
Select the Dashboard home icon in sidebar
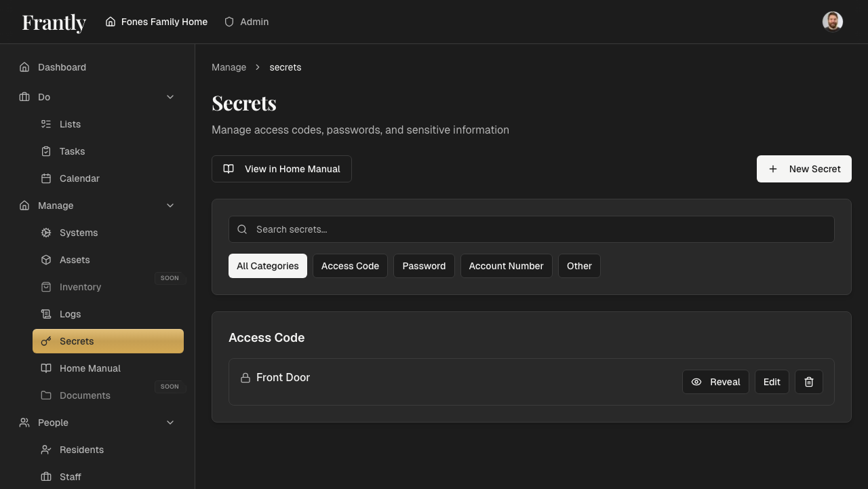(x=24, y=67)
